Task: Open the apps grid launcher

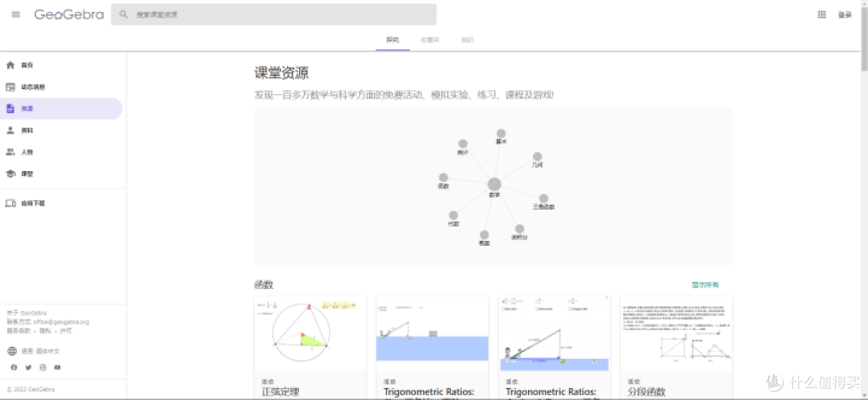Action: tap(821, 15)
